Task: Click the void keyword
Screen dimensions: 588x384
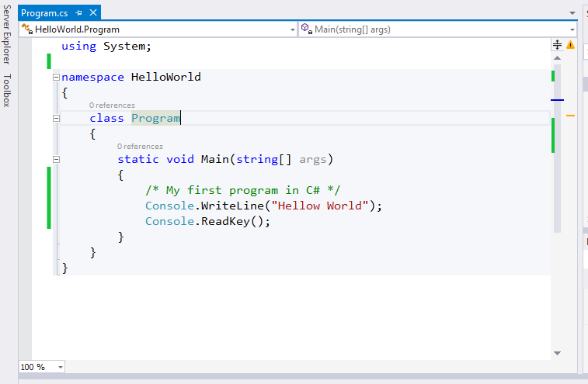Action: [180, 159]
